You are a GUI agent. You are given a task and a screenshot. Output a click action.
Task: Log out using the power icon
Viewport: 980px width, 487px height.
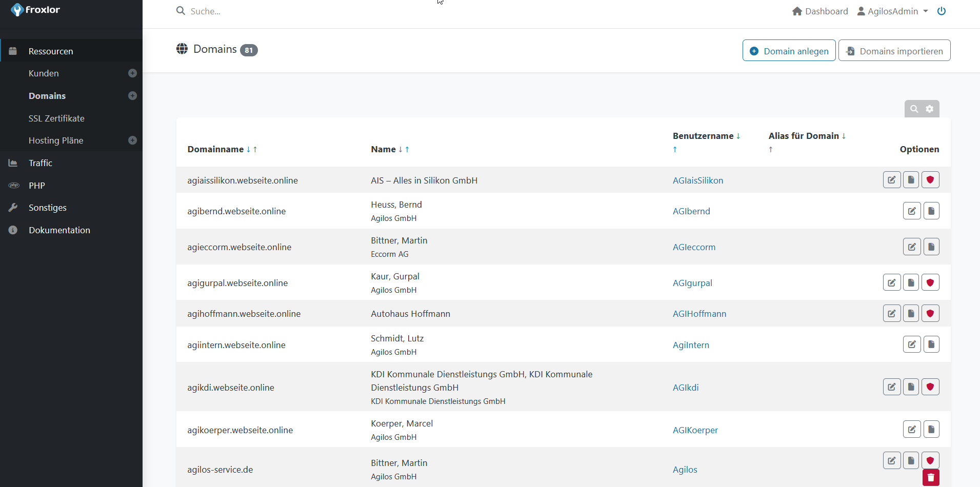click(x=942, y=11)
